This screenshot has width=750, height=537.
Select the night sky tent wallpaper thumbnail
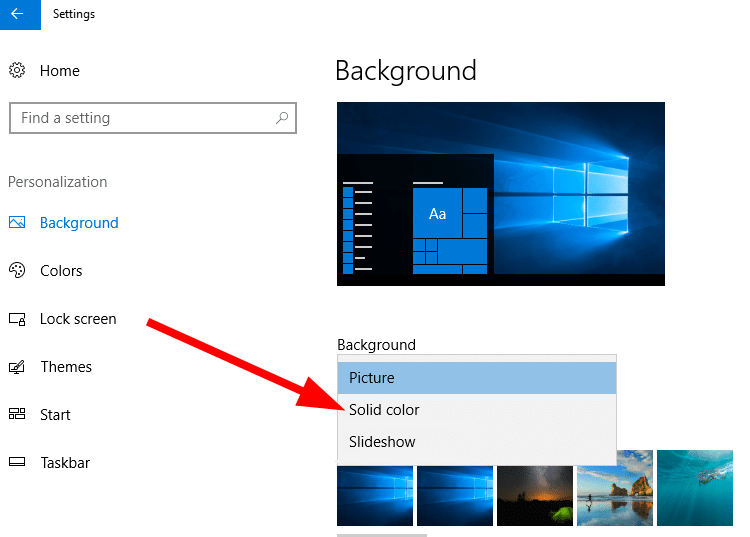point(535,496)
